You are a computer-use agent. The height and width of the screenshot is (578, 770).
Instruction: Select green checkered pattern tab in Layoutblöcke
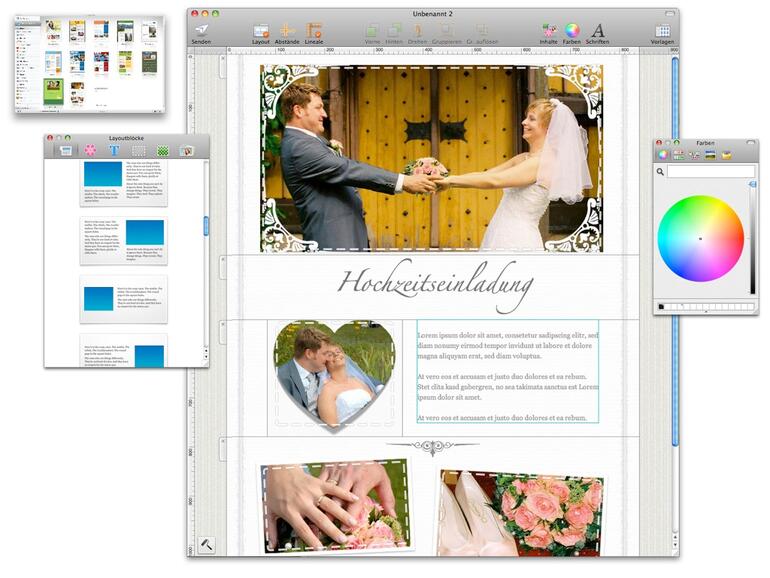pos(163,151)
